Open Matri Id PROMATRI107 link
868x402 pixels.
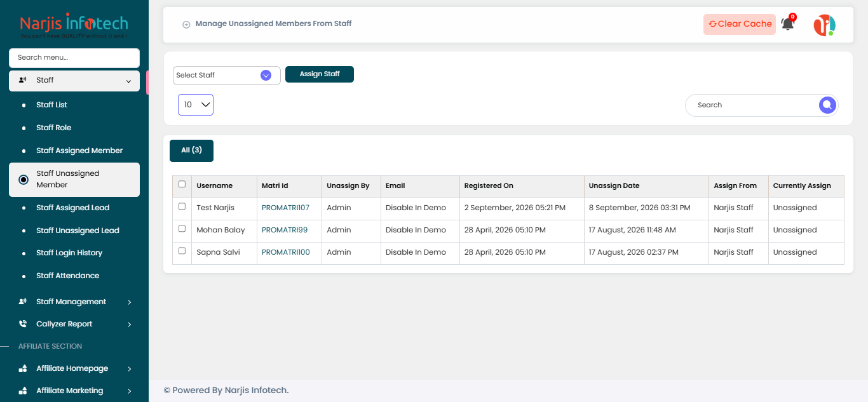pos(285,208)
